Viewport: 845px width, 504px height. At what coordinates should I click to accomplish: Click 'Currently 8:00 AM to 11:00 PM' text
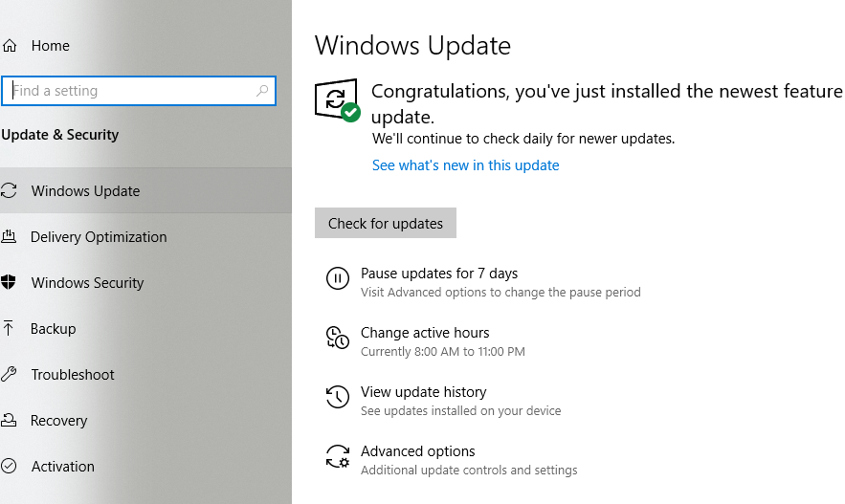[443, 352]
